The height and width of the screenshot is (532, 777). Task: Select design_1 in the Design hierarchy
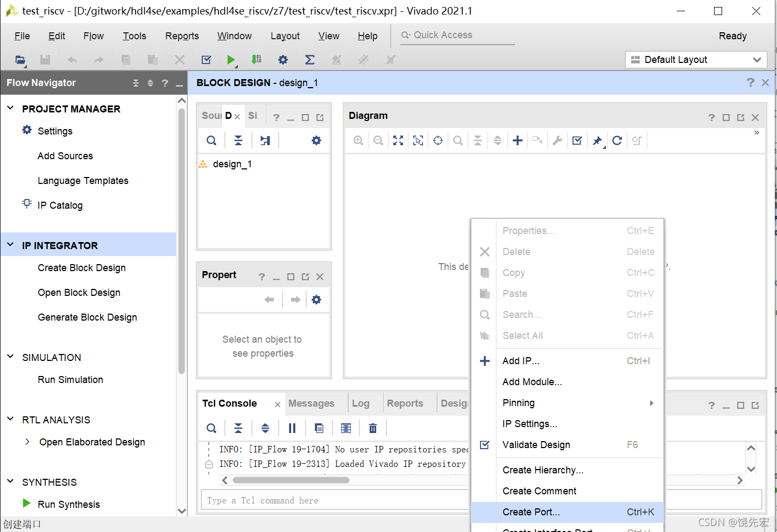click(x=232, y=164)
